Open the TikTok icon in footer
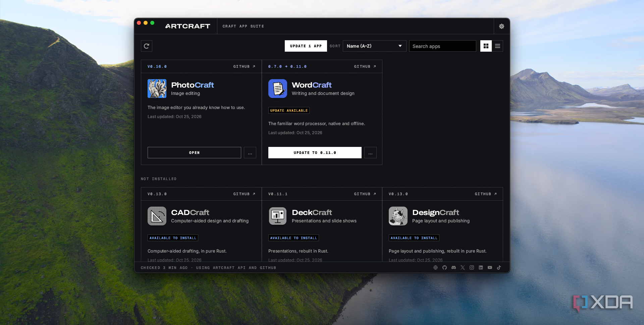The width and height of the screenshot is (644, 325). 499,268
